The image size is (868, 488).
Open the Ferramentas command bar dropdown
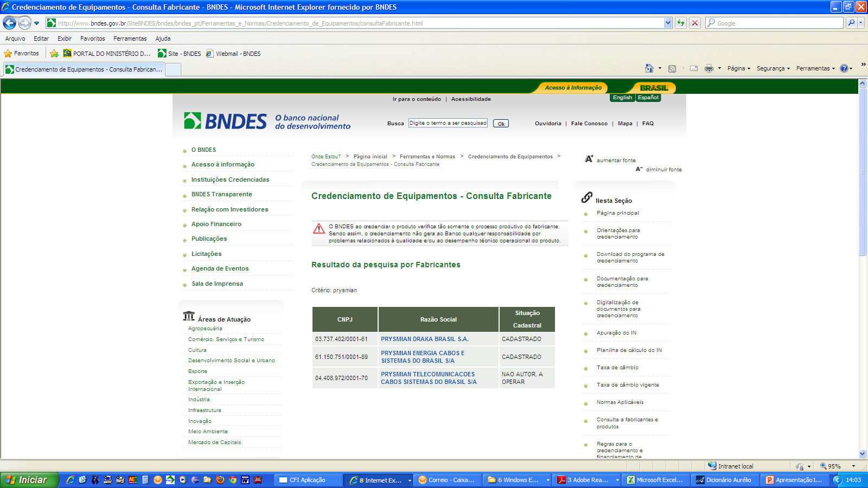(815, 68)
